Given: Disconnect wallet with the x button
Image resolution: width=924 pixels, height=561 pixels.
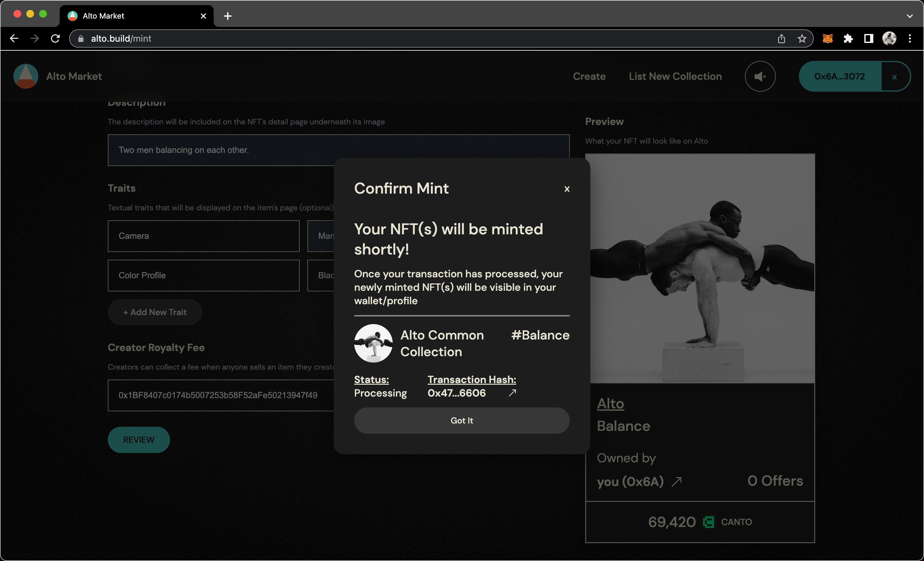Looking at the screenshot, I should [x=894, y=77].
